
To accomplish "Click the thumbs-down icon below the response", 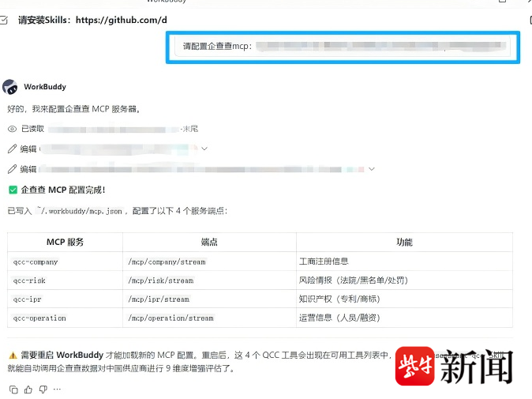I will [43, 390].
